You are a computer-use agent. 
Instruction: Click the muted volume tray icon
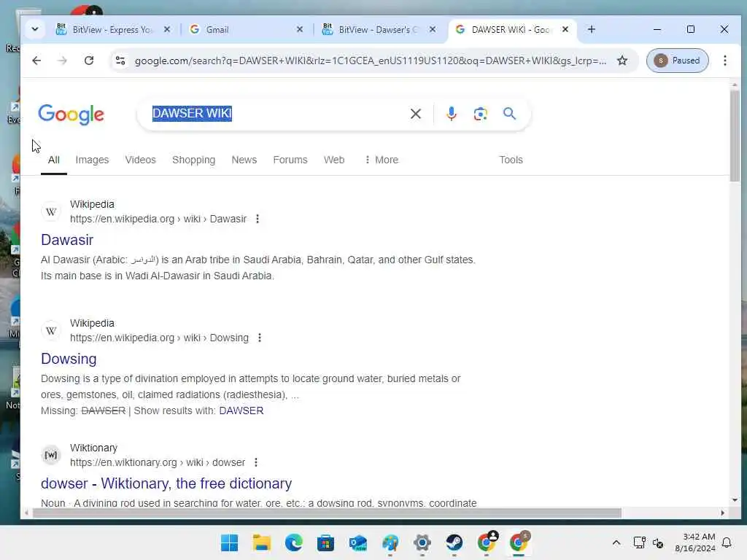click(x=658, y=542)
